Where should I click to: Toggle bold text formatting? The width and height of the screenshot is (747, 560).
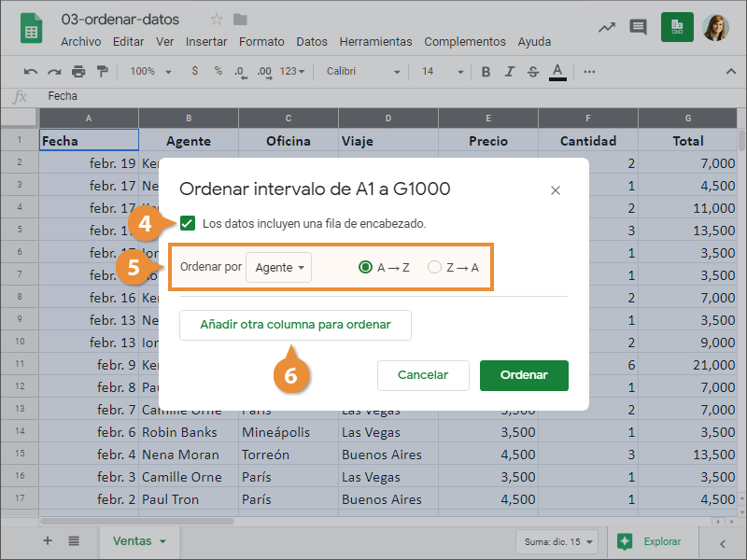point(486,71)
